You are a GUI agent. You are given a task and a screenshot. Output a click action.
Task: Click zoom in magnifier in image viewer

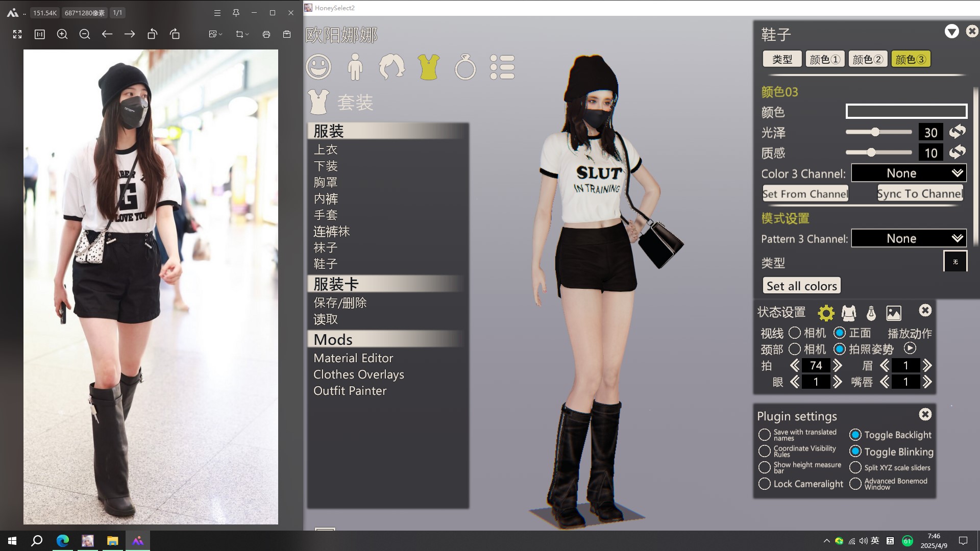[62, 34]
